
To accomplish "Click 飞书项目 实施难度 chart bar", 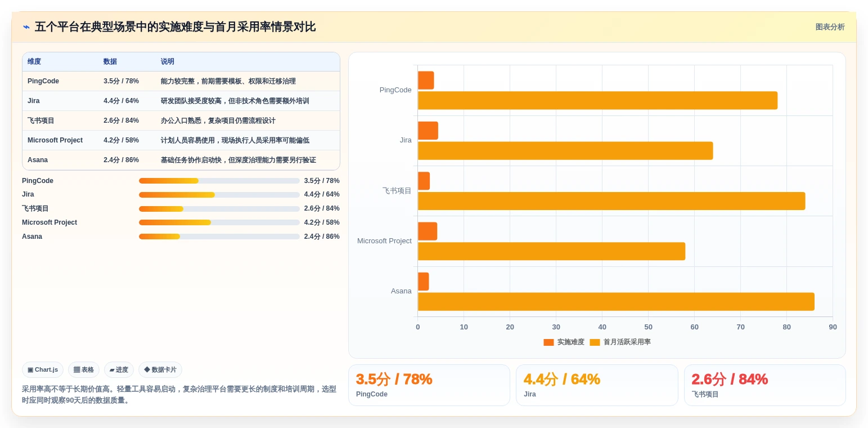I will click(424, 181).
